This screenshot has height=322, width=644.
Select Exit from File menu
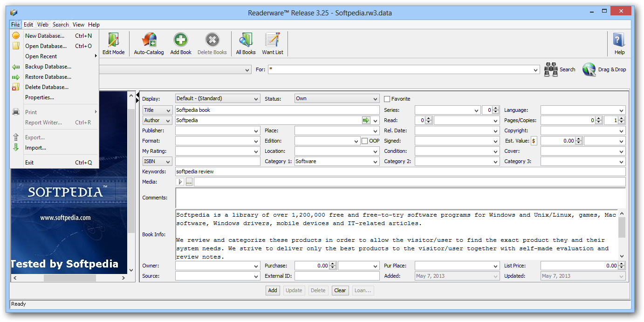54,163
